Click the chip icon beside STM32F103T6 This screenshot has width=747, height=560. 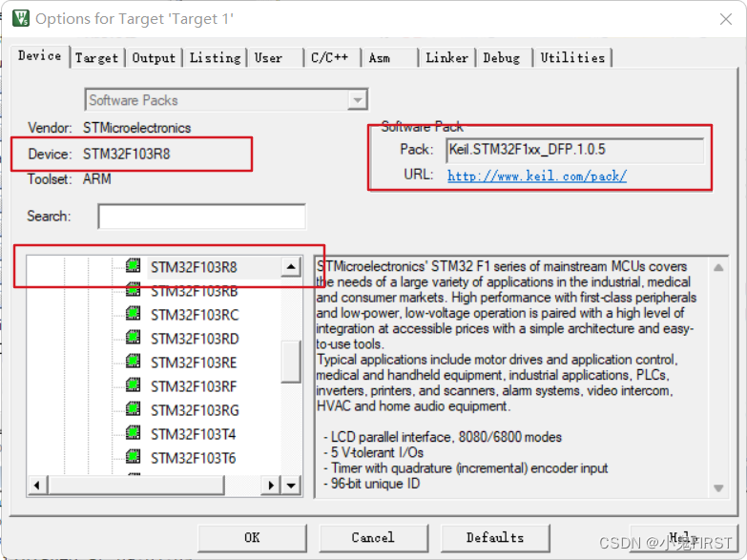(134, 456)
